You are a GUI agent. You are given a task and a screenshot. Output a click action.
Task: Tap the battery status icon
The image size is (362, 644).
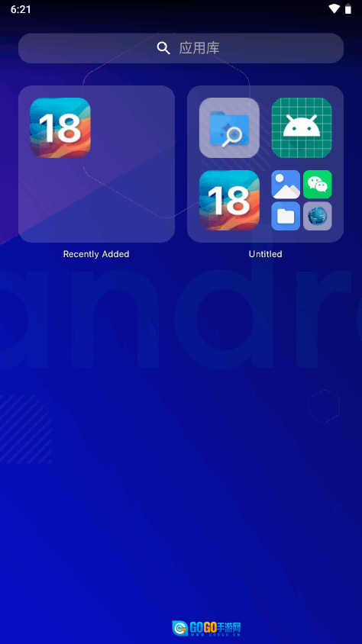[348, 8]
